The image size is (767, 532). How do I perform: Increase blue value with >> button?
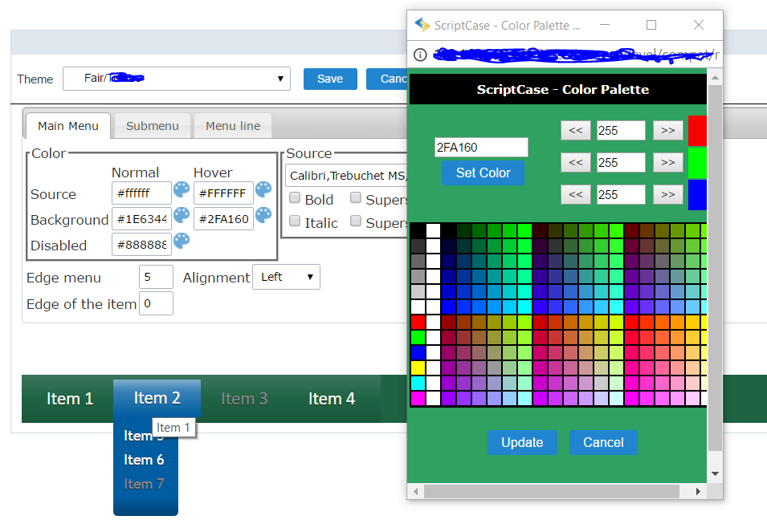pos(668,195)
